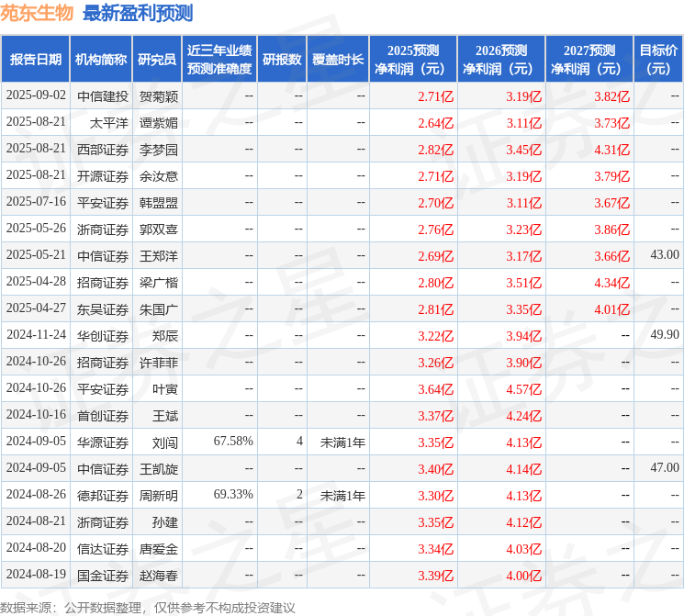This screenshot has width=684, height=616.
Task: Click institution 西部证券
Action: [103, 150]
